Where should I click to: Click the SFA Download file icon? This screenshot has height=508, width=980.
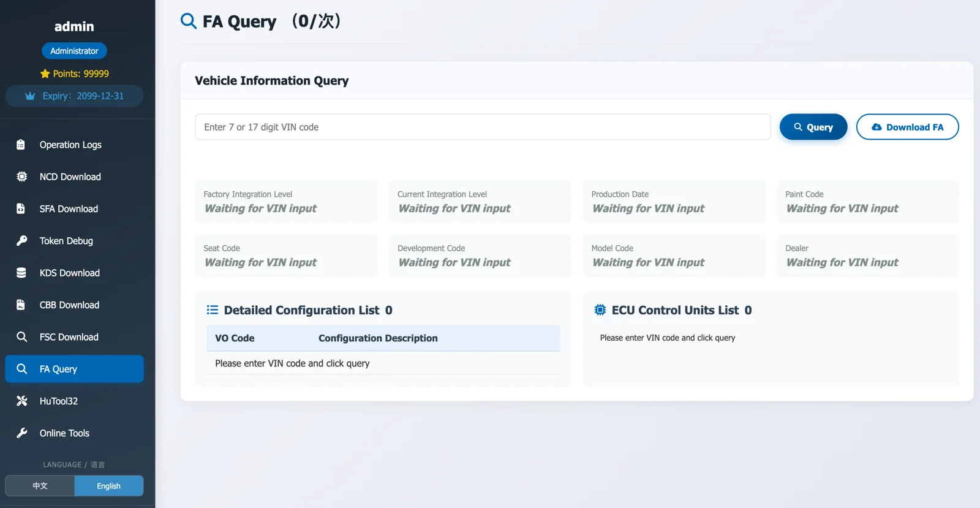click(21, 208)
